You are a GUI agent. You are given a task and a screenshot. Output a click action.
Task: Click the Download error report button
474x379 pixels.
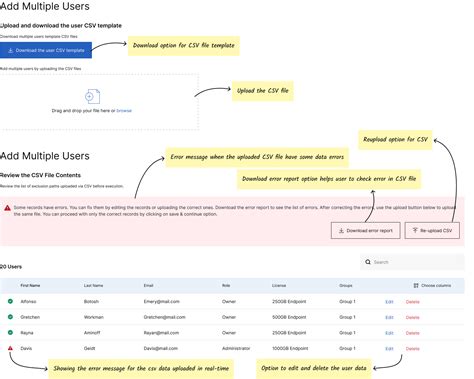pyautogui.click(x=366, y=230)
